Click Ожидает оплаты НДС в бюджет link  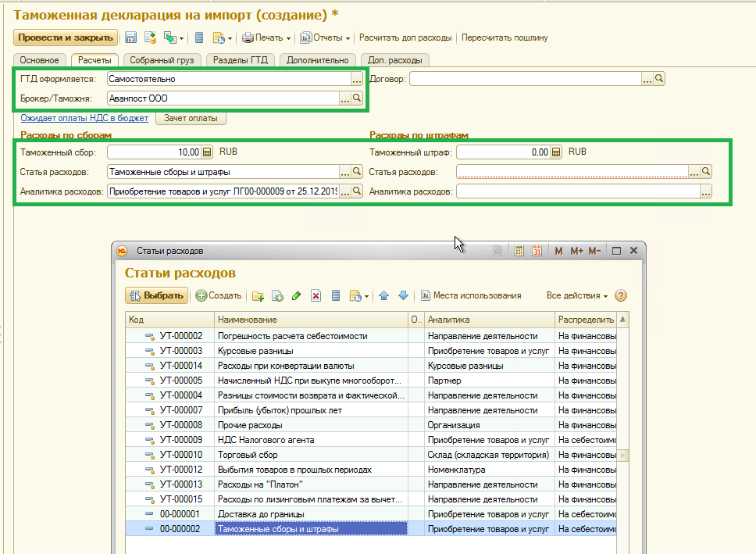(84, 118)
